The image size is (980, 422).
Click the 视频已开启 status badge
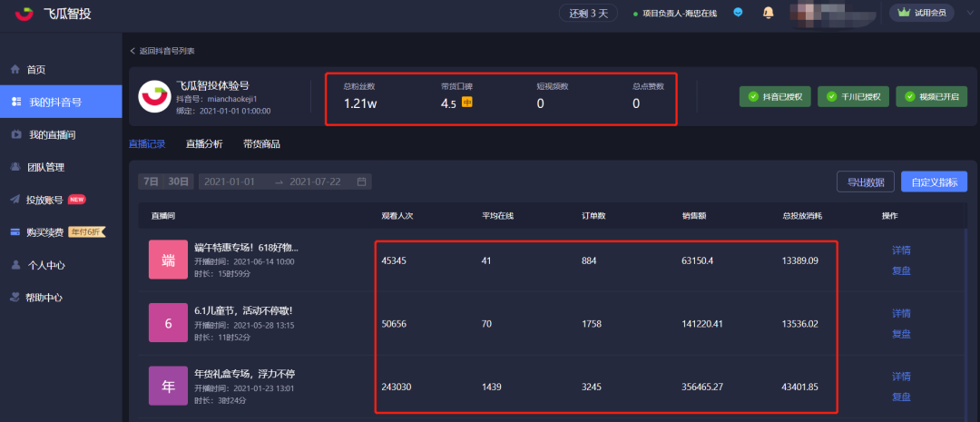[x=931, y=97]
